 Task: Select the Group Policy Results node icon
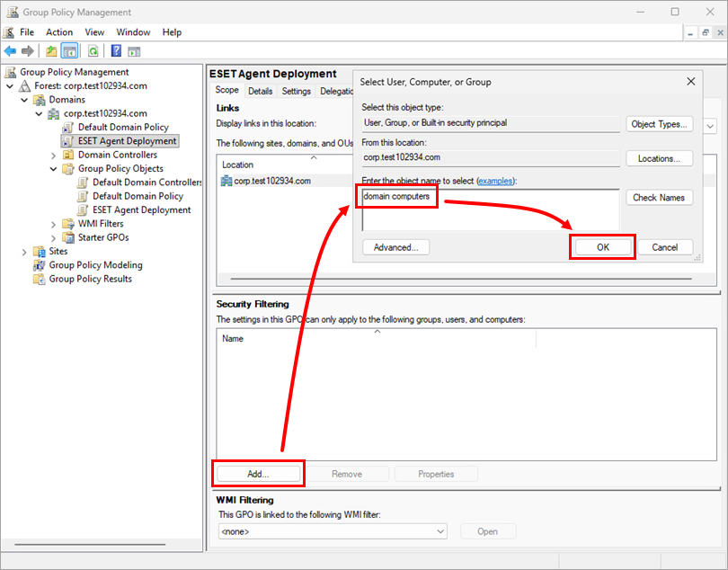tap(40, 279)
